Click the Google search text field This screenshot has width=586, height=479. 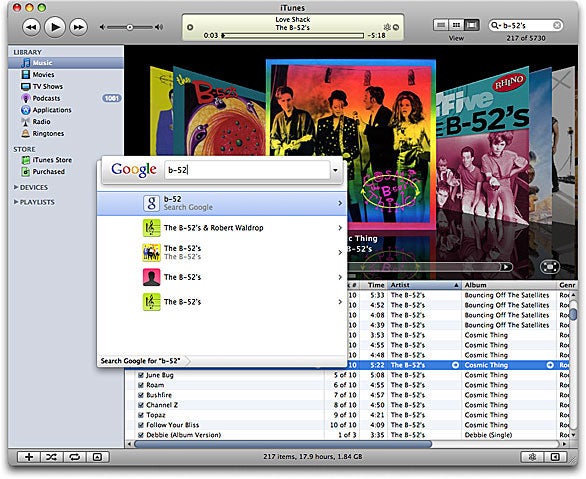tap(247, 170)
